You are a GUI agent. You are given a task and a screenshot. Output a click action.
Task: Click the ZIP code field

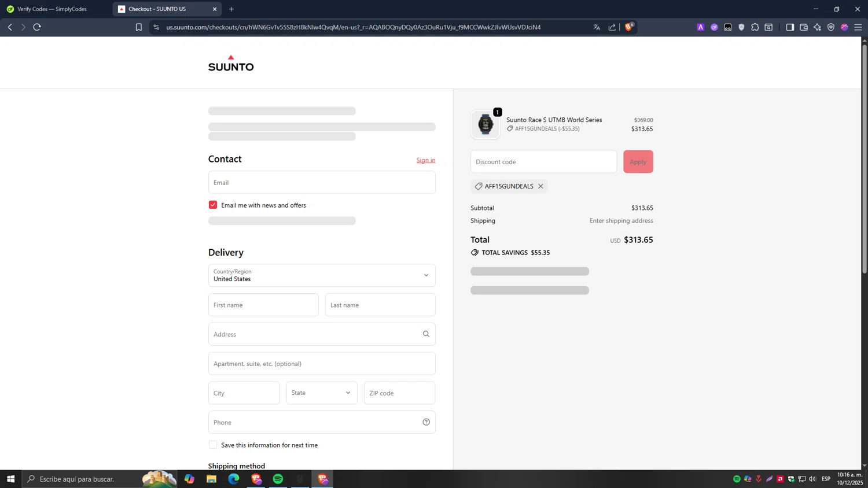(400, 393)
